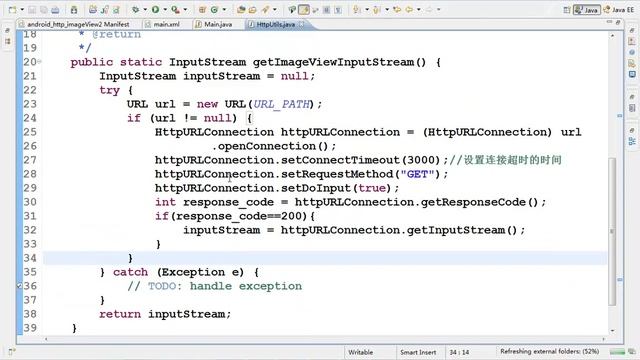Click the TODO comment on line 36
Image resolution: width=640 pixels, height=360 pixels.
(x=215, y=286)
